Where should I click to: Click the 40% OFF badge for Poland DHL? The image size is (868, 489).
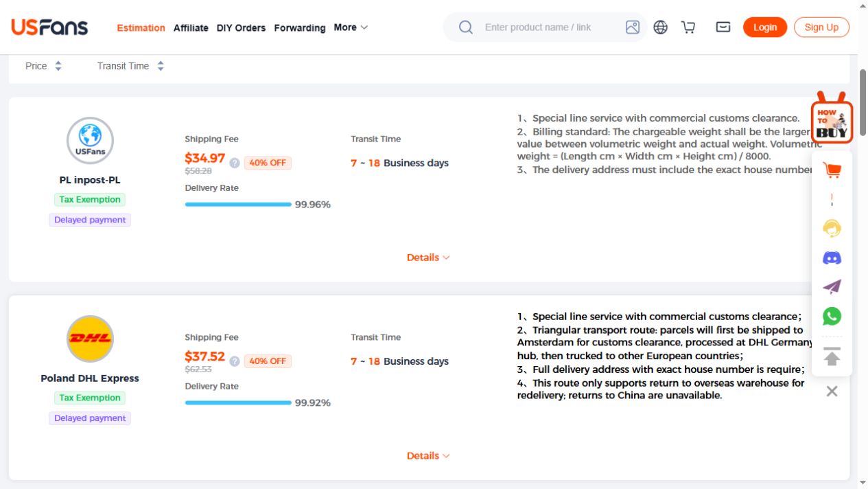point(268,361)
